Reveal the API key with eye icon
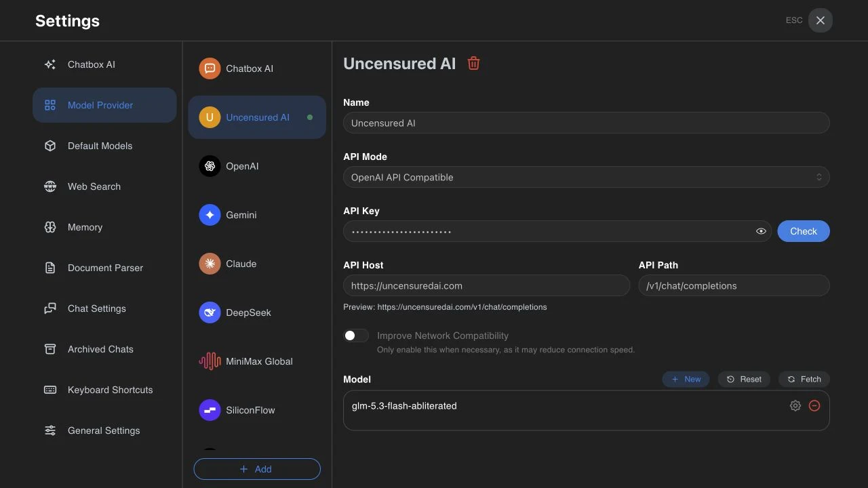This screenshot has width=868, height=488. (761, 231)
